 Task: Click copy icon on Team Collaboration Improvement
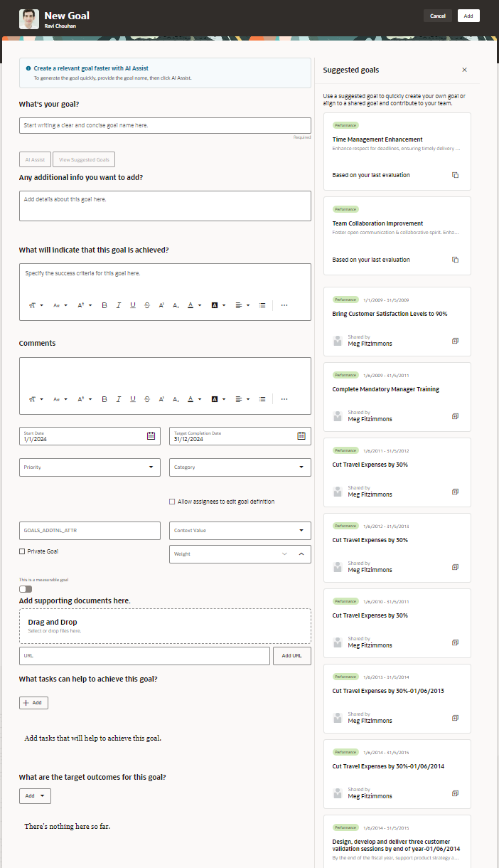(456, 259)
